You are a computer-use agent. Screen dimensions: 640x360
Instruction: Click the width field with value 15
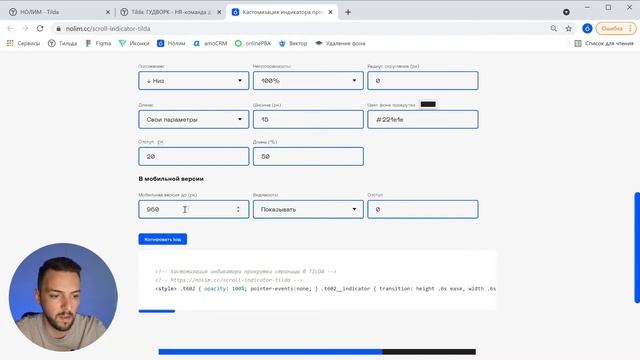[x=308, y=120]
